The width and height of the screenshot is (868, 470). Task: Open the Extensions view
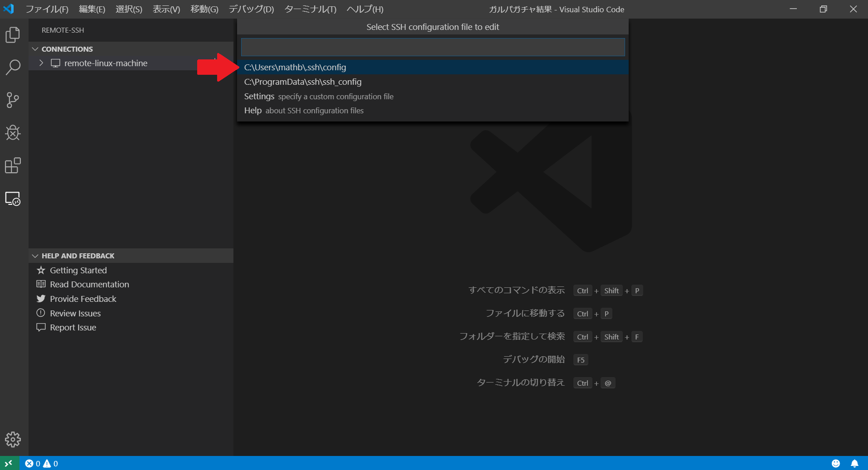13,165
